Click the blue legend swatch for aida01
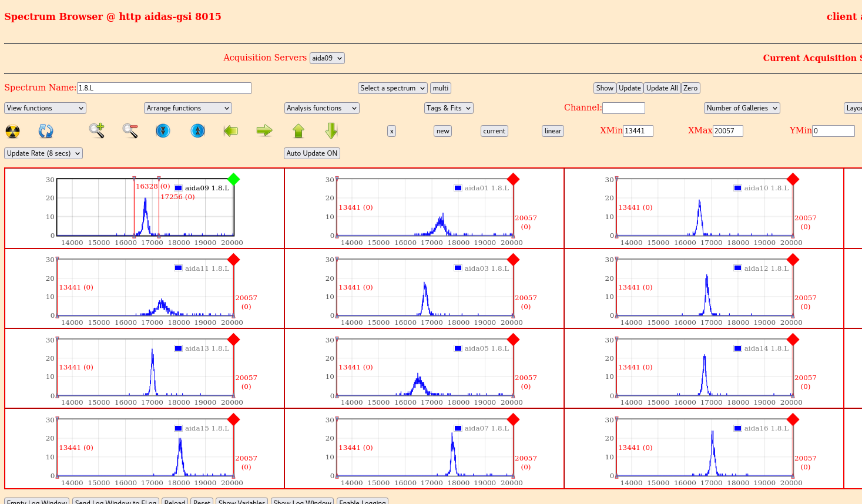The height and width of the screenshot is (504, 862). pyautogui.click(x=458, y=188)
